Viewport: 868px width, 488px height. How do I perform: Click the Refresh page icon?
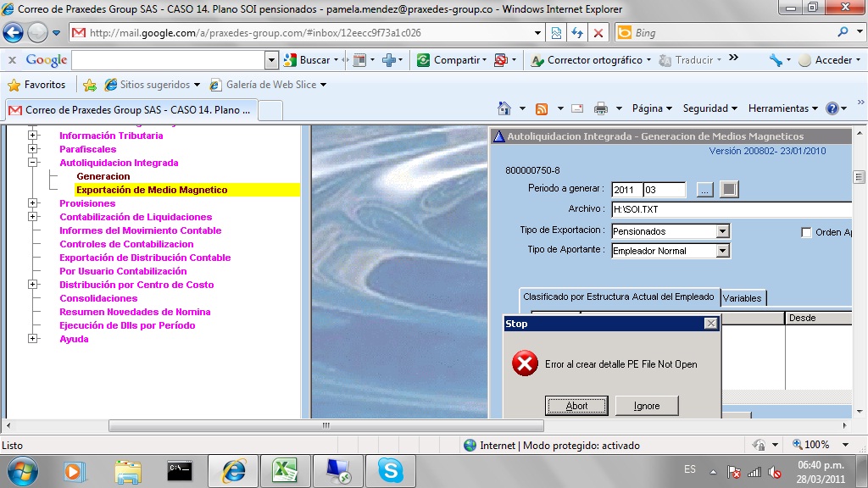[577, 33]
